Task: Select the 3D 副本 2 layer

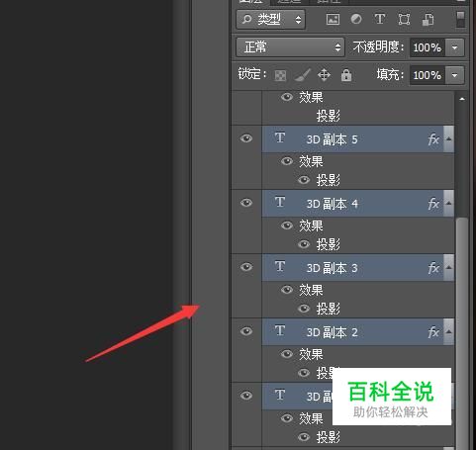Action: pyautogui.click(x=358, y=331)
